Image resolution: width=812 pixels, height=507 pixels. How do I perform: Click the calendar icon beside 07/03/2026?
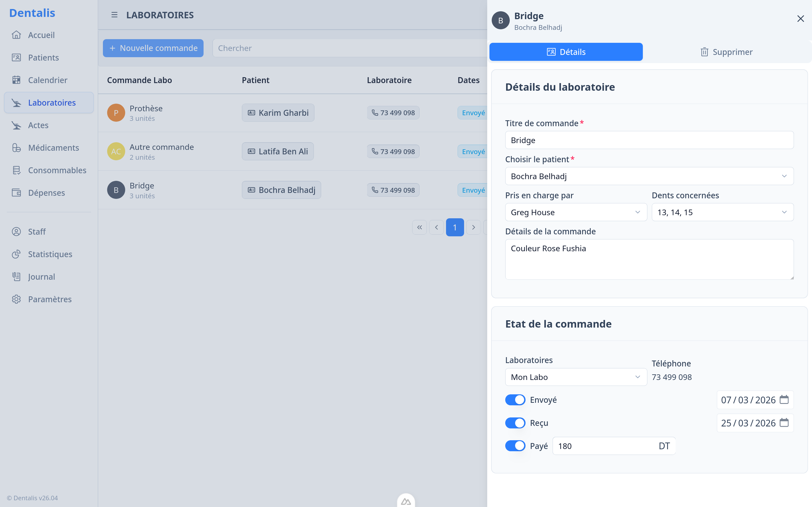click(784, 400)
